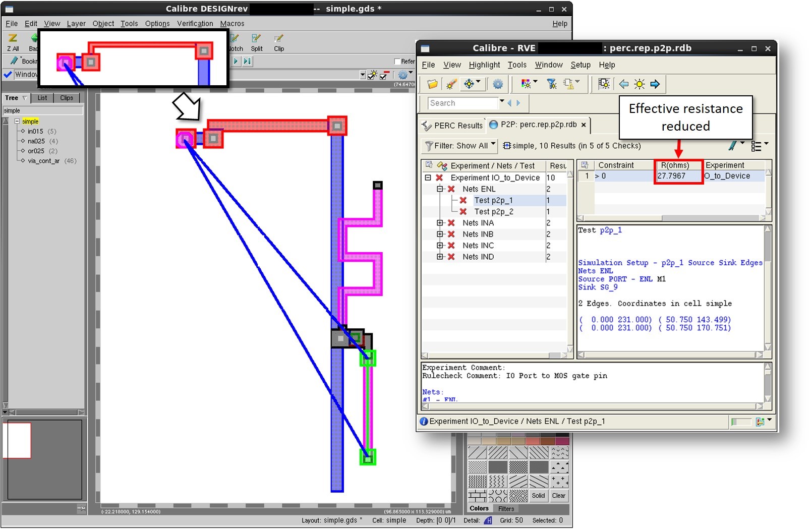Expand the Nets INB node
The width and height of the screenshot is (812, 529).
[x=440, y=234]
